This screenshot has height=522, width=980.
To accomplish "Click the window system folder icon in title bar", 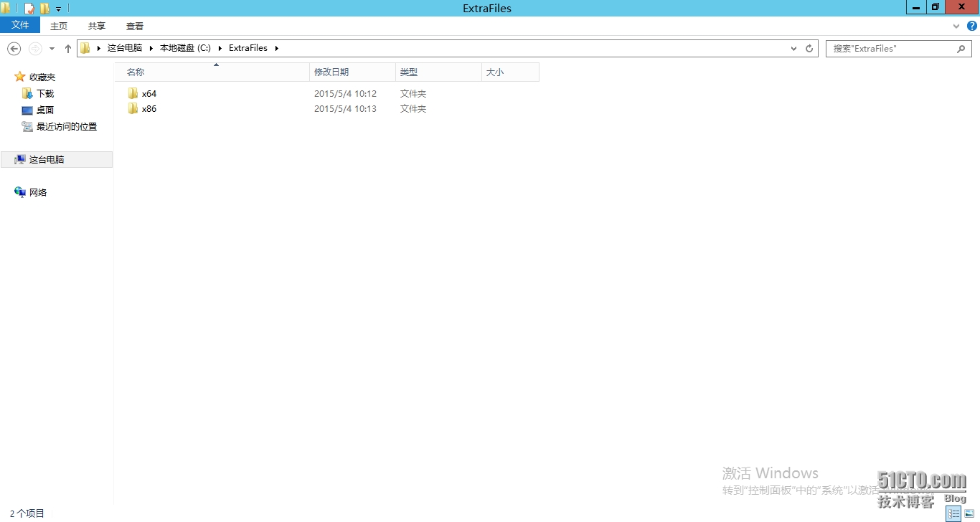I will (6, 9).
